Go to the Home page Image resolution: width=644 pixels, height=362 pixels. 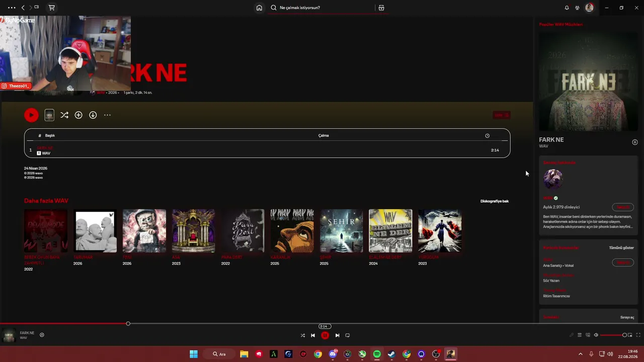(259, 8)
